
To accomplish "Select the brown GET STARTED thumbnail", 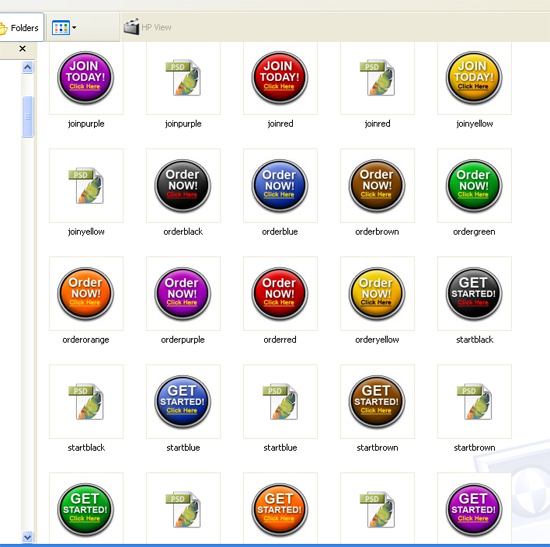I will (x=377, y=402).
